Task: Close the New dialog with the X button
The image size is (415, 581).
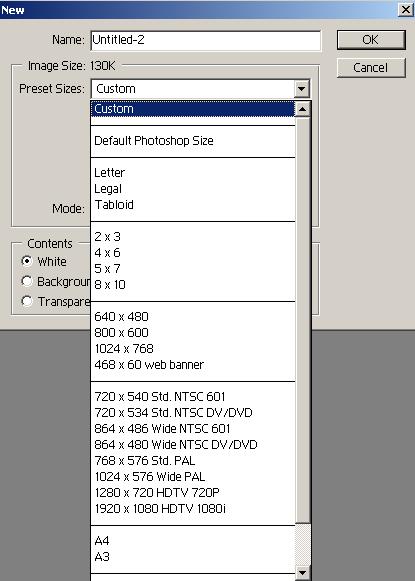Action: click(406, 9)
